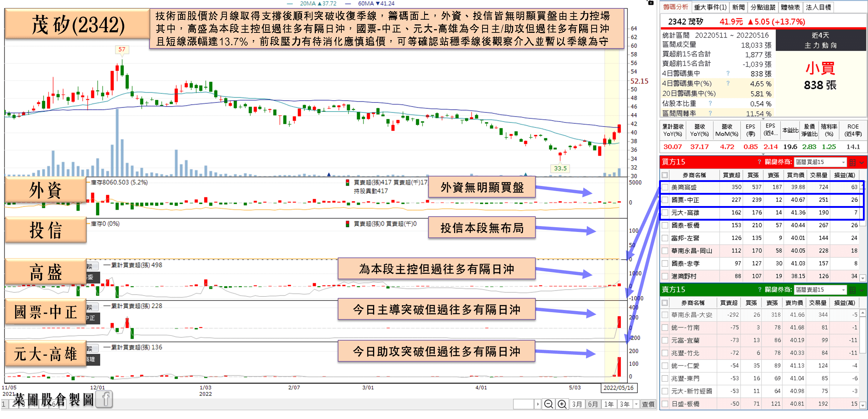The width and height of the screenshot is (868, 419).
Task: Check the 元大-高雄 broker checkbox
Action: [x=665, y=213]
